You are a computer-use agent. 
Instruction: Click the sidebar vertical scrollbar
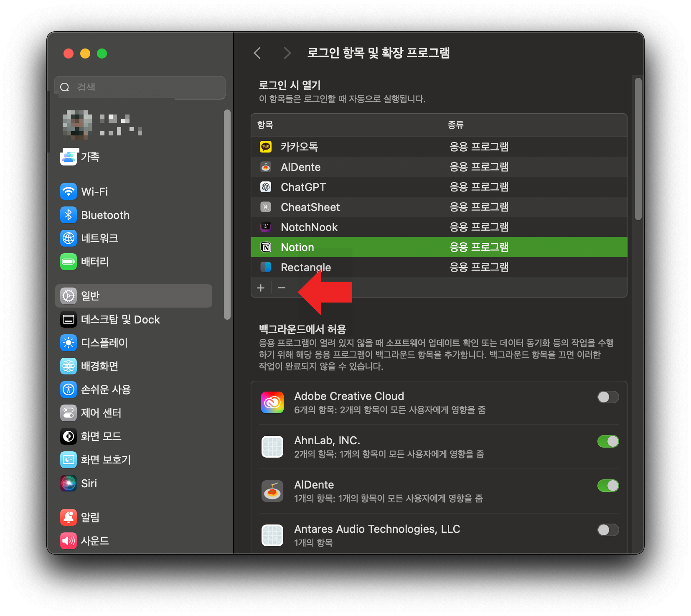pos(227,214)
